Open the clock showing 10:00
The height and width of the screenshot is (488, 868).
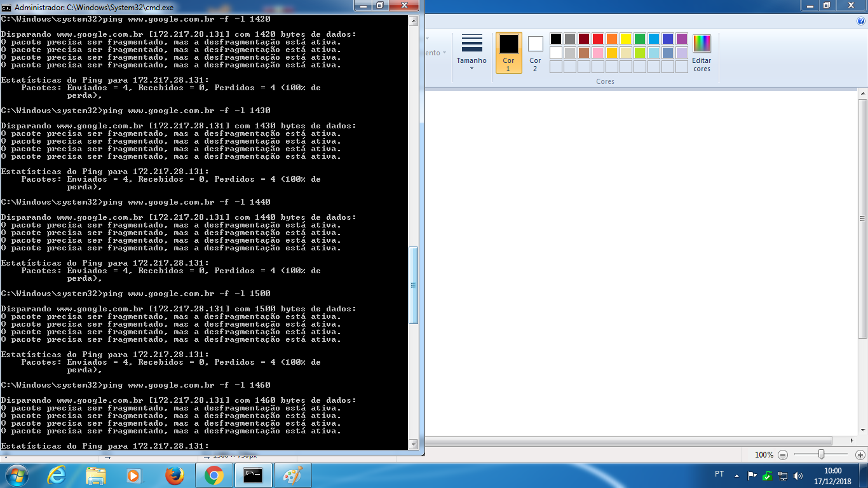832,476
